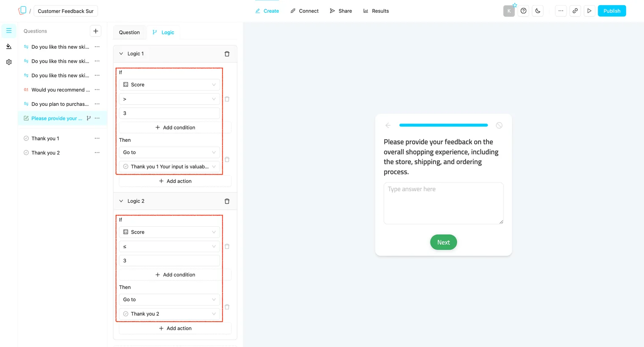Toggle dark mode with the moon icon
Viewport: 644px width, 347px height.
point(538,11)
